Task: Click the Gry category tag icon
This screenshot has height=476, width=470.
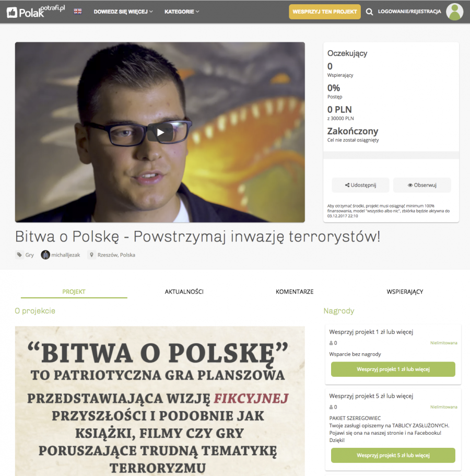Action: click(x=19, y=254)
